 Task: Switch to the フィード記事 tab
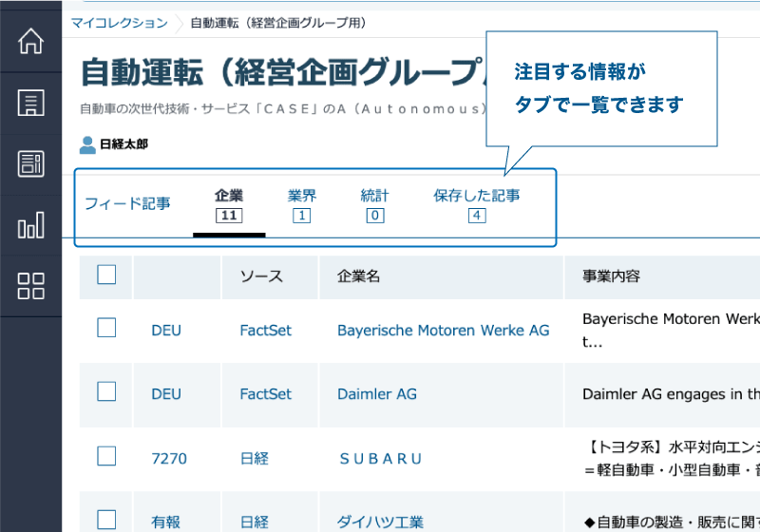point(127,203)
